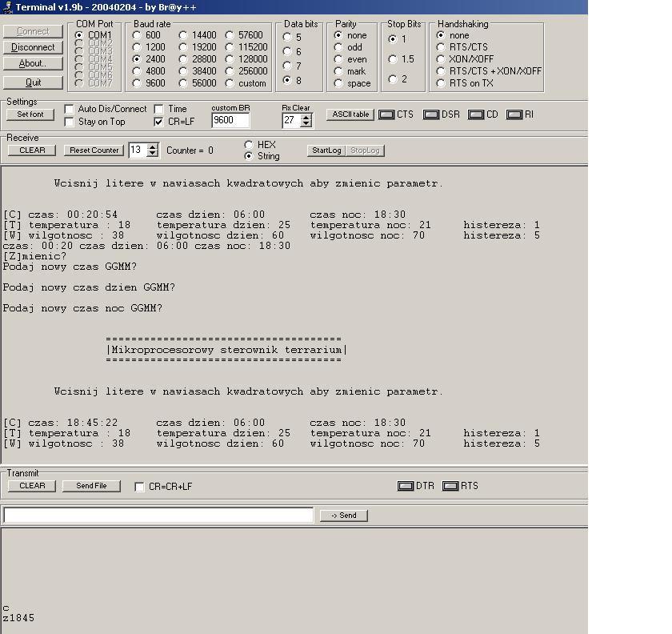The image size is (672, 634).
Task: Open the About dialog
Action: coord(33,63)
